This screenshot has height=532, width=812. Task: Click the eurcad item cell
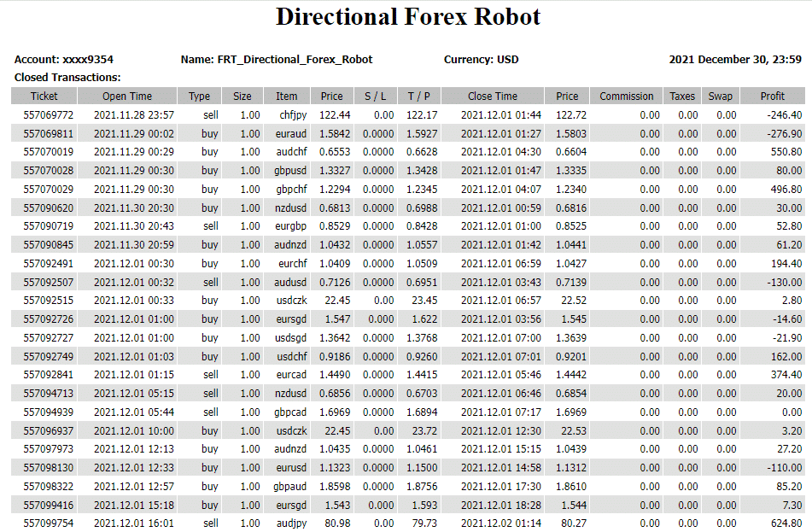click(291, 375)
